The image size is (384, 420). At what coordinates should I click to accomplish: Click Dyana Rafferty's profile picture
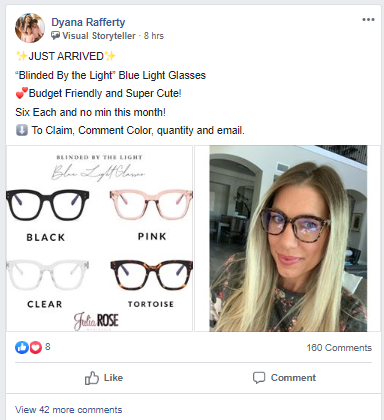[x=30, y=28]
